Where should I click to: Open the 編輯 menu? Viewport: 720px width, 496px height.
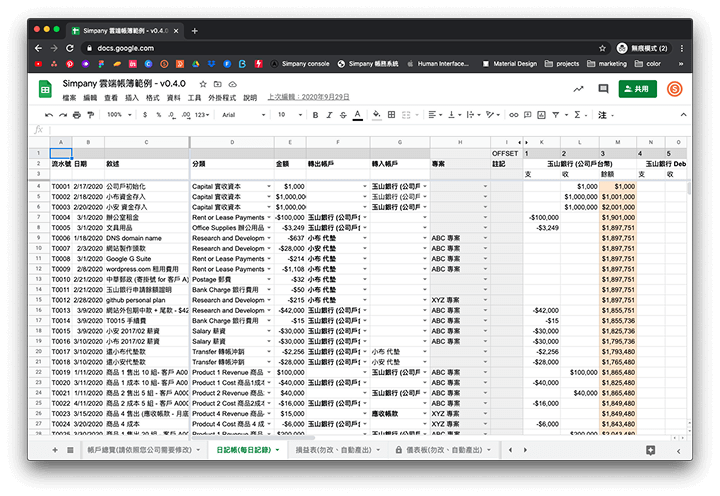tap(90, 98)
